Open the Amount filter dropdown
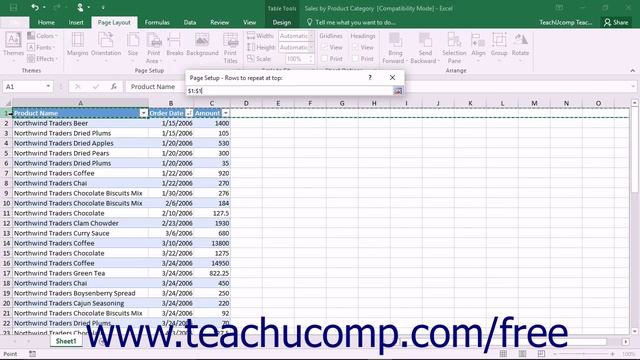The width and height of the screenshot is (640, 360). click(226, 113)
